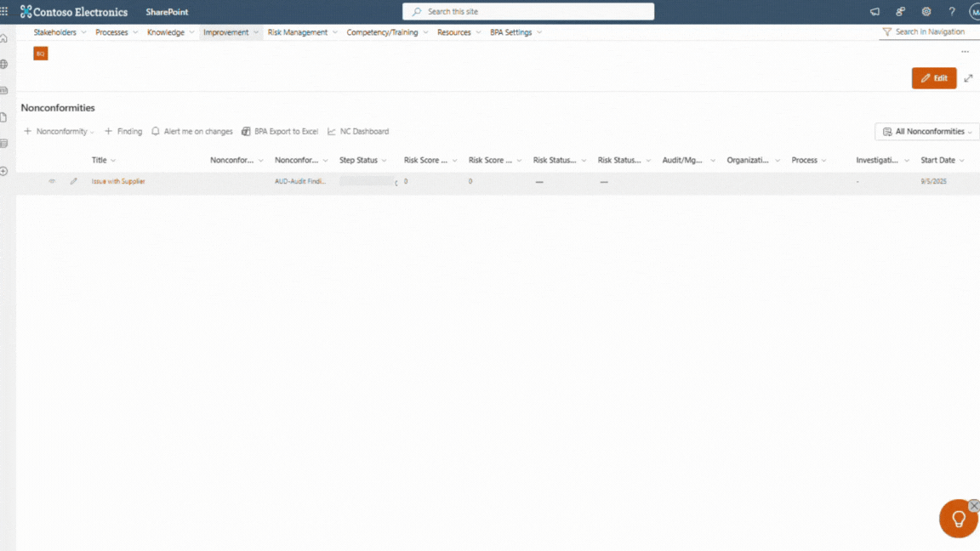Open the app launcher waffle icon
Viewport: 980px width, 551px height.
pos(4,12)
